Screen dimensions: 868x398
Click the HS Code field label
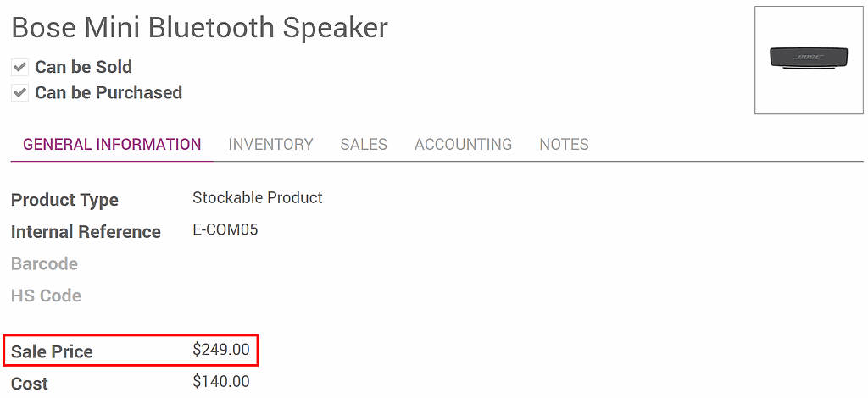click(46, 296)
